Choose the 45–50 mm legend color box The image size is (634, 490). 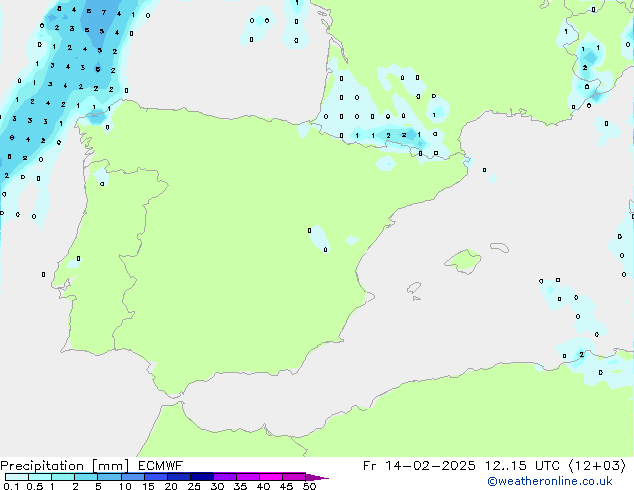[x=294, y=477]
